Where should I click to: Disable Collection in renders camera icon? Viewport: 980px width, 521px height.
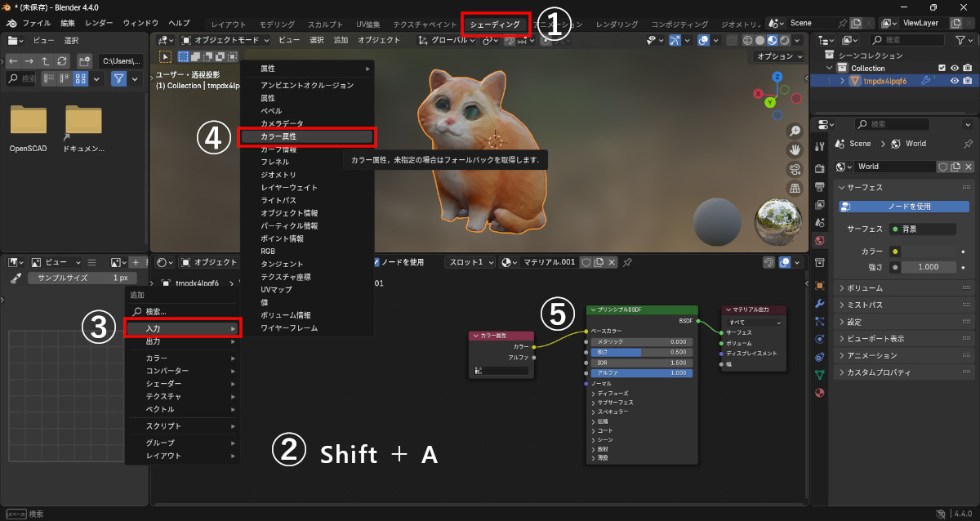(967, 68)
